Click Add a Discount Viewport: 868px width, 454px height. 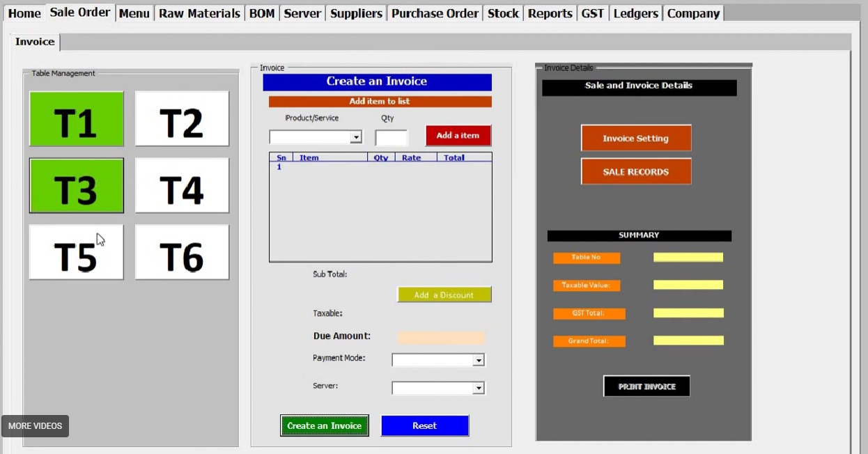(x=444, y=294)
